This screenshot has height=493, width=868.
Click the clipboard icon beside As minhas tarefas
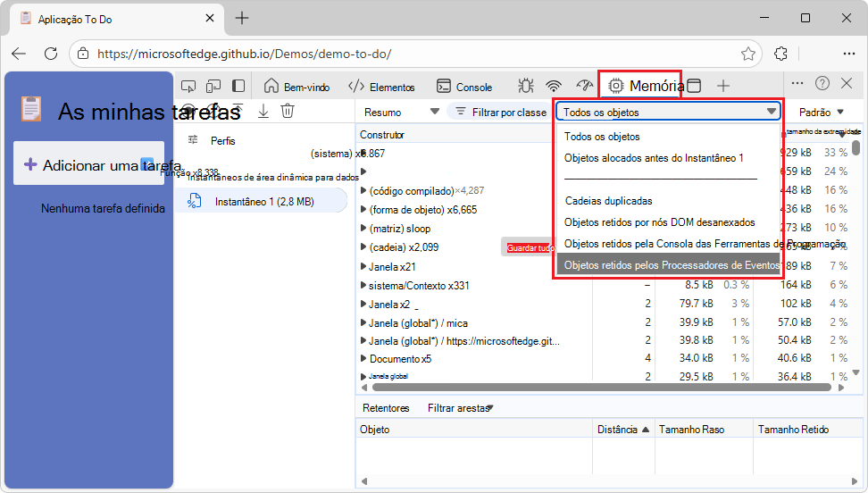tap(31, 109)
